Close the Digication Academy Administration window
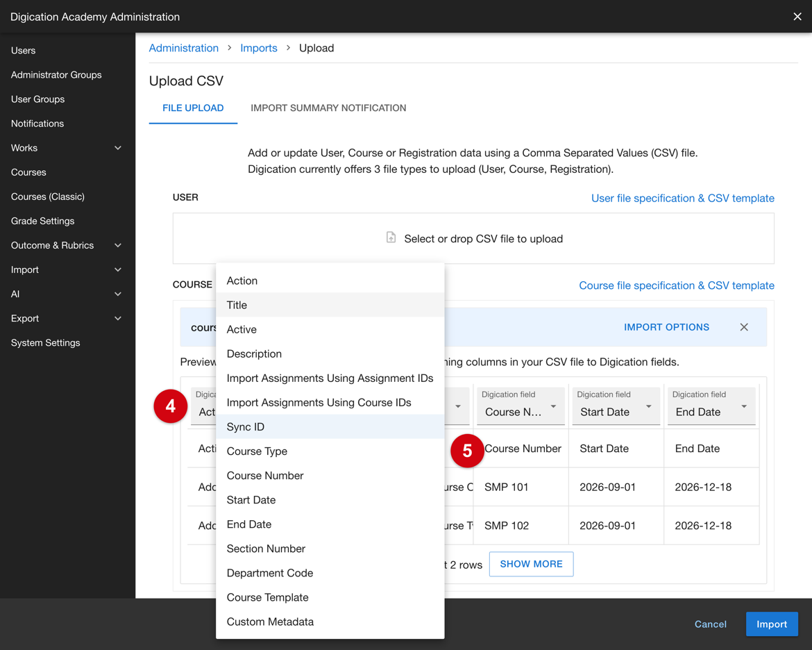The height and width of the screenshot is (650, 812). 797,17
